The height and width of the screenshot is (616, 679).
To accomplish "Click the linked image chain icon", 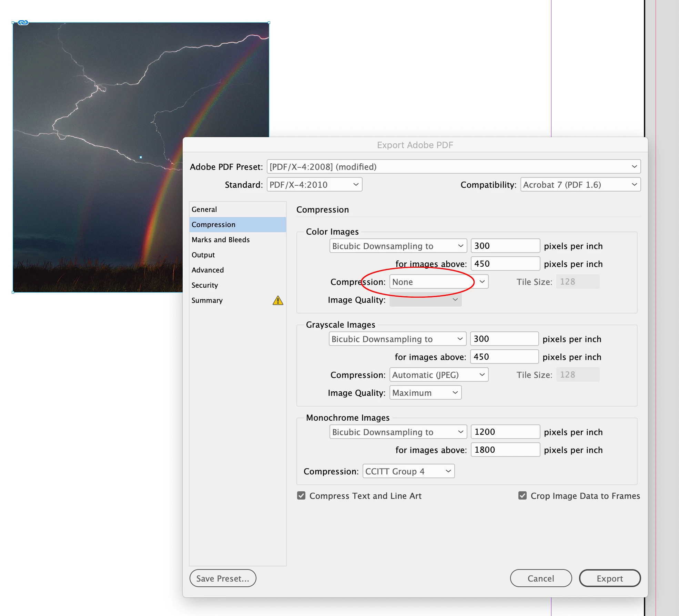I will [x=23, y=23].
